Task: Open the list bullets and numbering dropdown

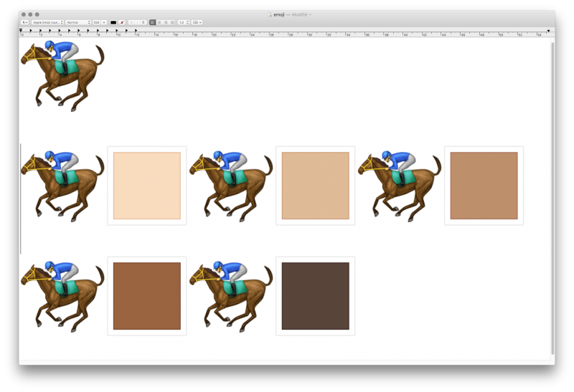Action: pos(197,22)
